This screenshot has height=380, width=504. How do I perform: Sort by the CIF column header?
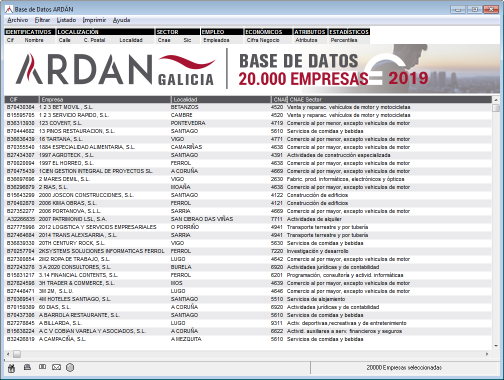point(22,99)
